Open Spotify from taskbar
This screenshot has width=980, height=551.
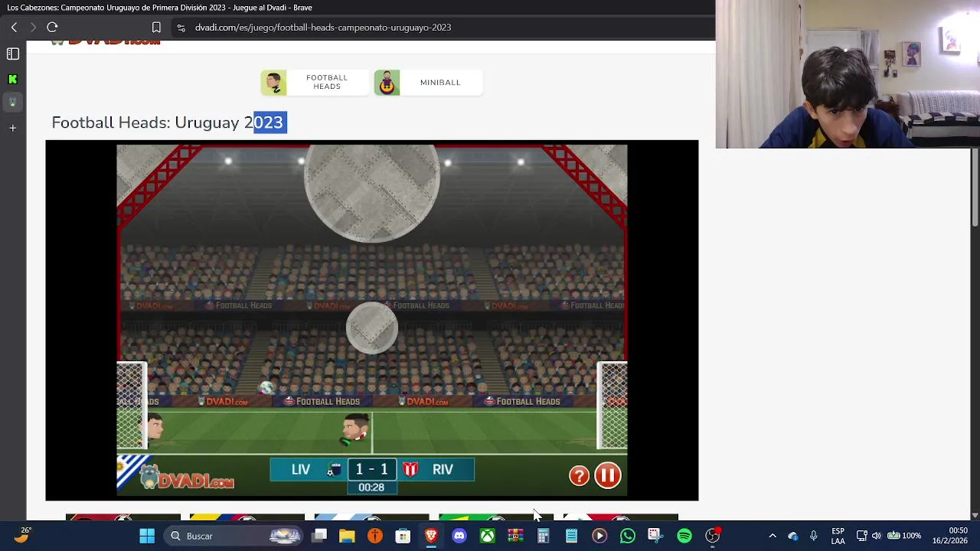pos(684,536)
